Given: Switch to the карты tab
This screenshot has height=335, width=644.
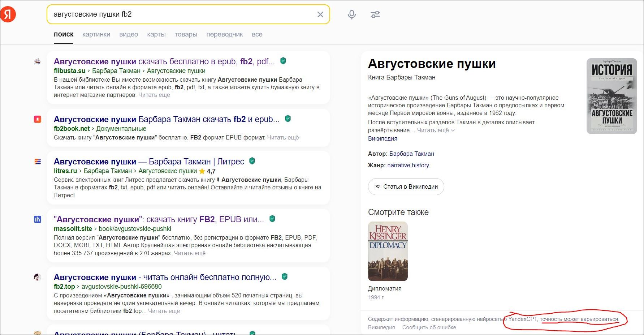Looking at the screenshot, I should [x=156, y=34].
